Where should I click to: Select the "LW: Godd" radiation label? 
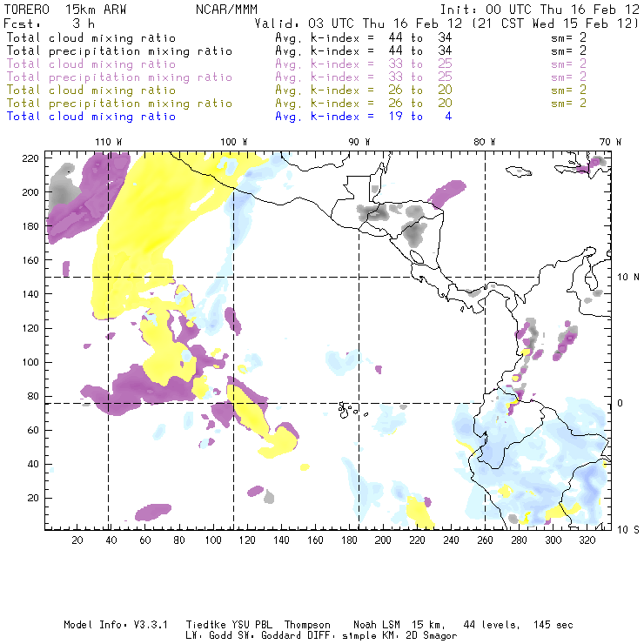click(x=208, y=636)
